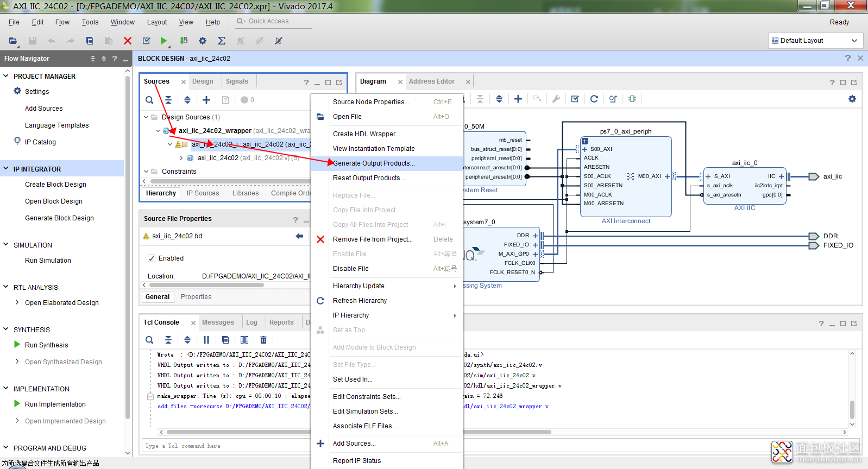Click Run Implementation

(55, 404)
